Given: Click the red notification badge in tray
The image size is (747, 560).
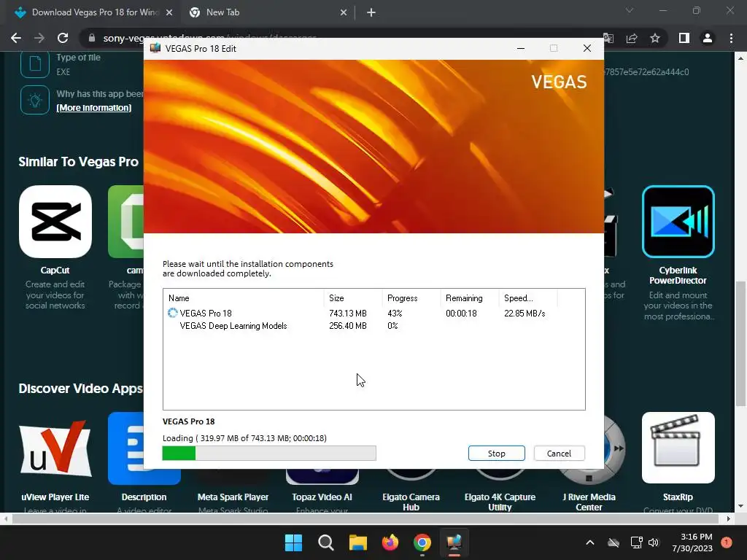Looking at the screenshot, I should [x=727, y=542].
